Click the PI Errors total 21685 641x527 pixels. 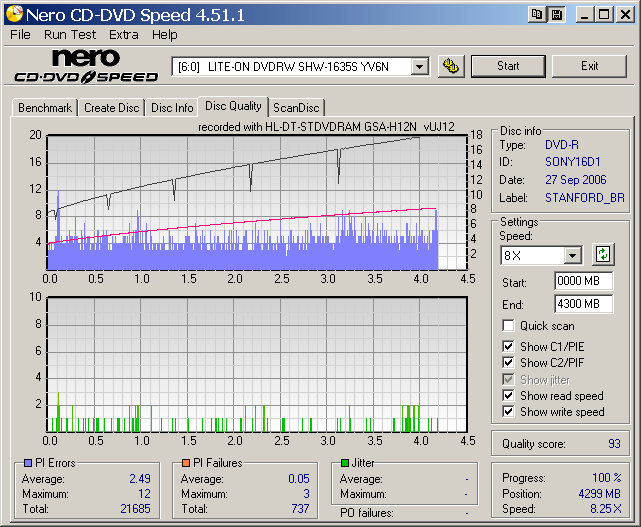(x=135, y=509)
